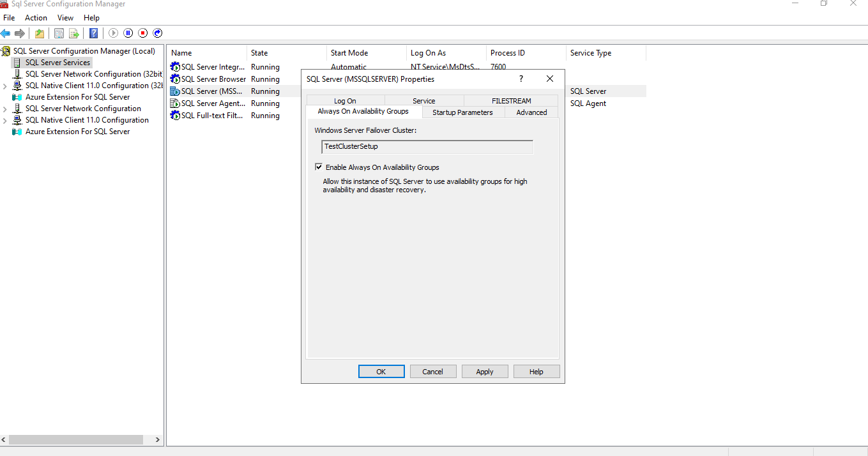Sort by the Start Mode column header
The height and width of the screenshot is (456, 868).
click(x=367, y=53)
